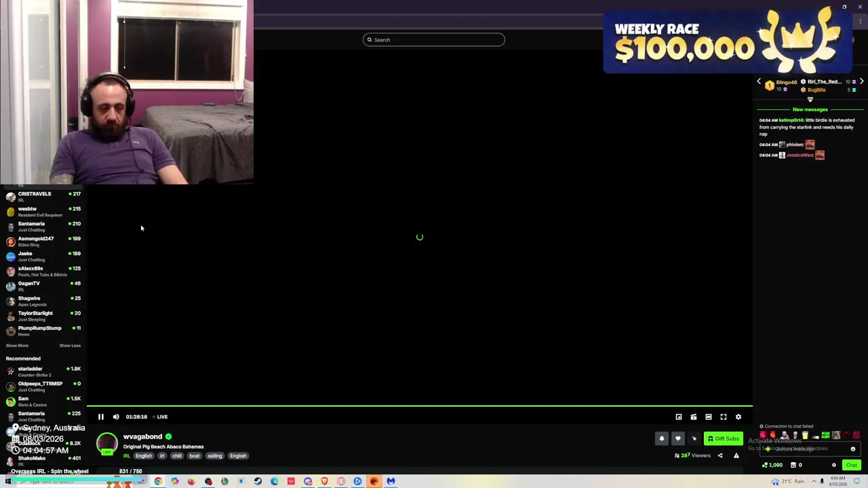868x488 pixels.
Task: Open player settings gear icon
Action: pyautogui.click(x=738, y=417)
